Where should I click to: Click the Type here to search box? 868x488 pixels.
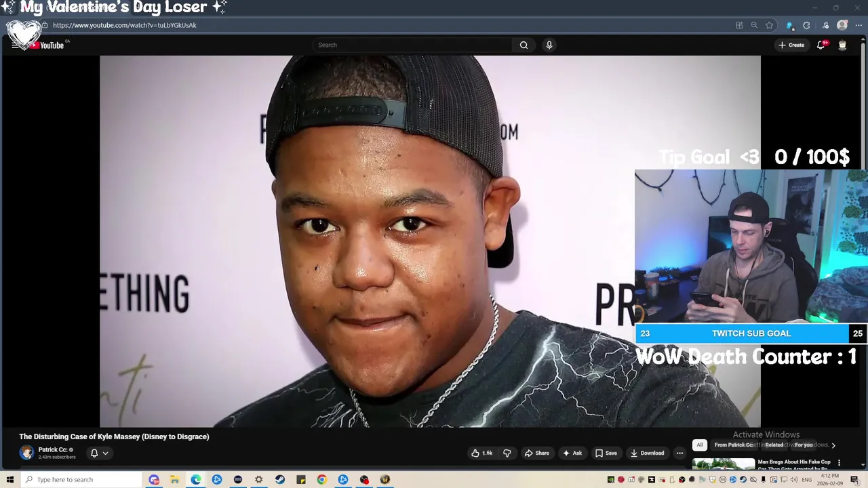tap(81, 479)
